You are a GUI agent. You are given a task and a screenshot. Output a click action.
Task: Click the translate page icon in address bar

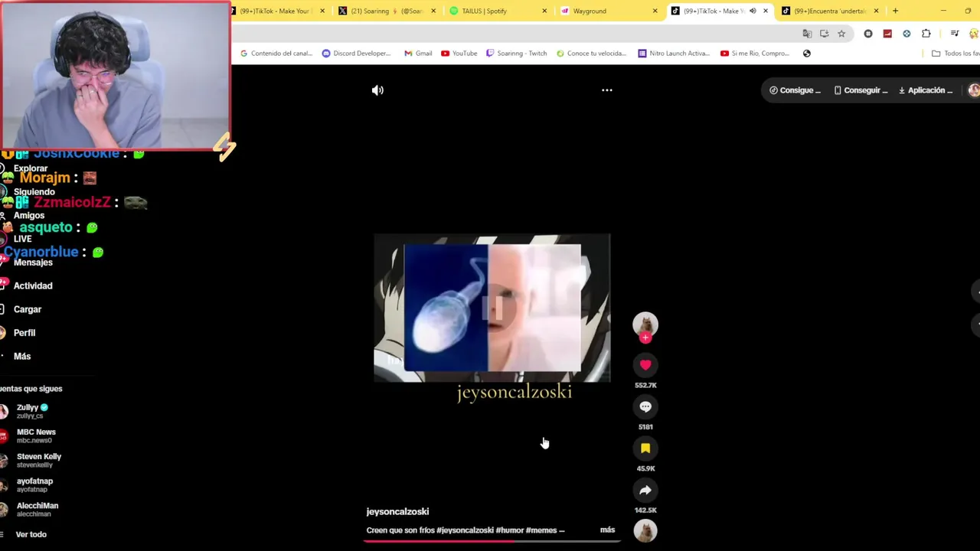(x=807, y=34)
